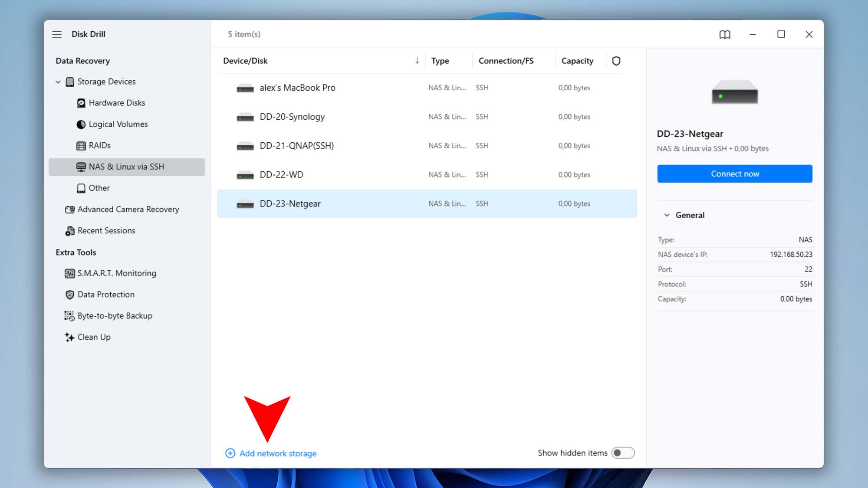The image size is (868, 488).
Task: Select DD-21-QNAP(SSH) device
Action: pyautogui.click(x=427, y=146)
